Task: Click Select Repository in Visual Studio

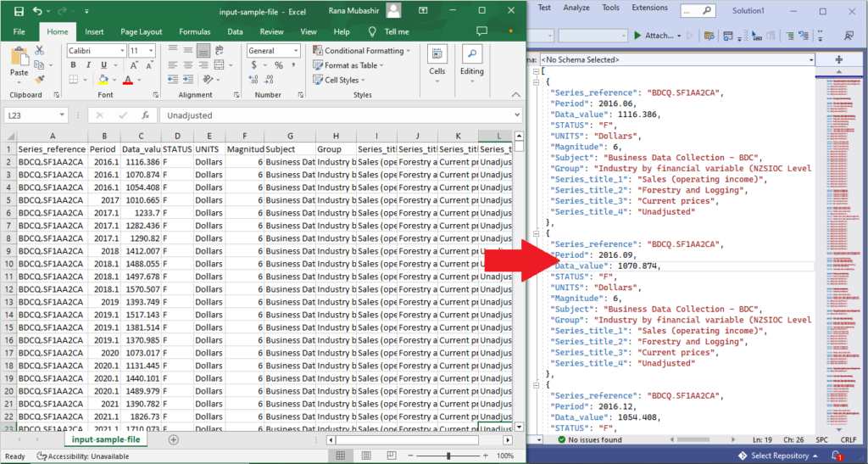Action: 778,456
